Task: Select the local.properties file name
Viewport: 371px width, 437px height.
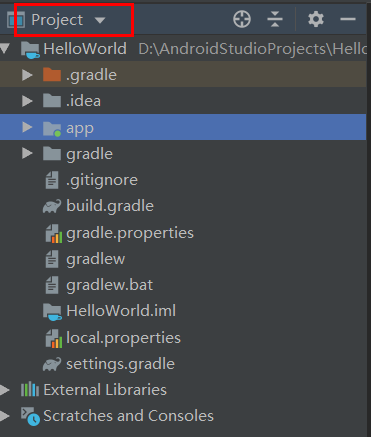Action: (x=124, y=338)
